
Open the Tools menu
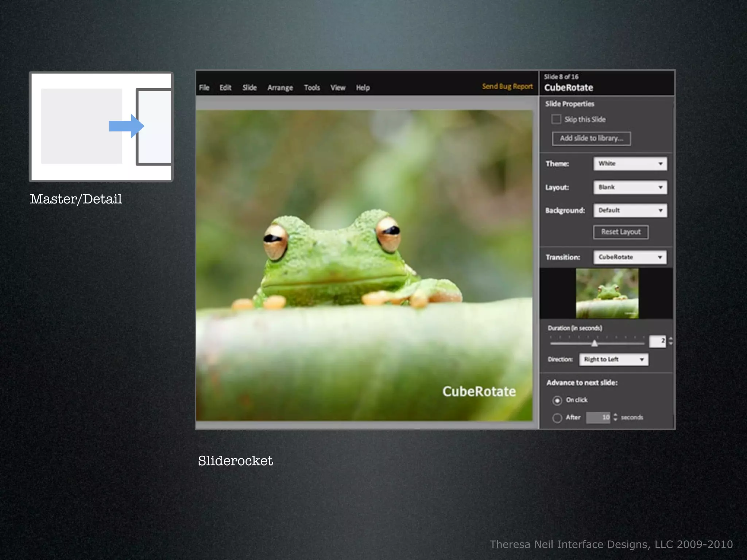click(x=311, y=87)
